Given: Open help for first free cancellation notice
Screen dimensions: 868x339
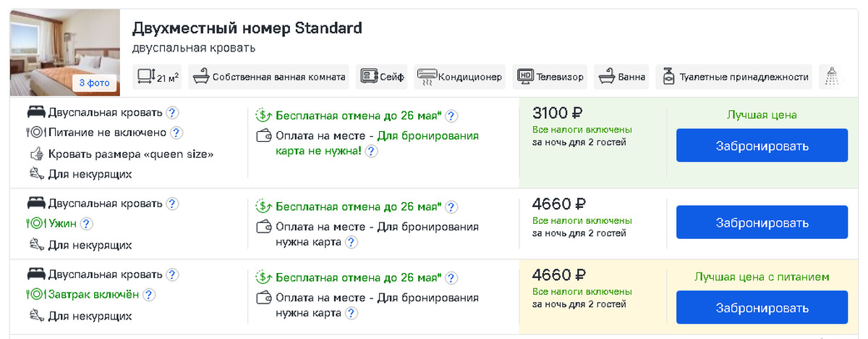Looking at the screenshot, I should [x=451, y=116].
